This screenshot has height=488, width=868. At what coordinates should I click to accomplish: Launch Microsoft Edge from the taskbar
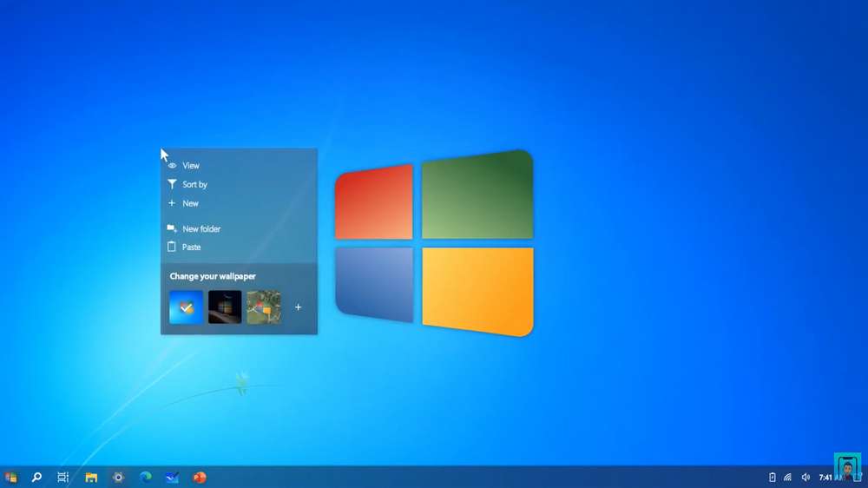145,477
